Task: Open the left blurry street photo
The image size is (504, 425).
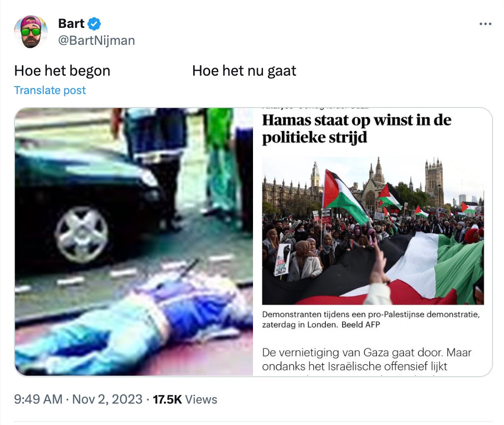Action: (x=133, y=241)
